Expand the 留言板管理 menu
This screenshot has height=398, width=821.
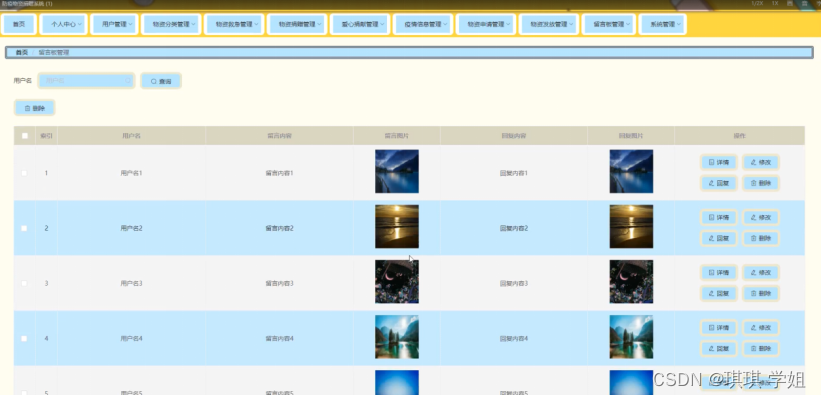pos(608,24)
